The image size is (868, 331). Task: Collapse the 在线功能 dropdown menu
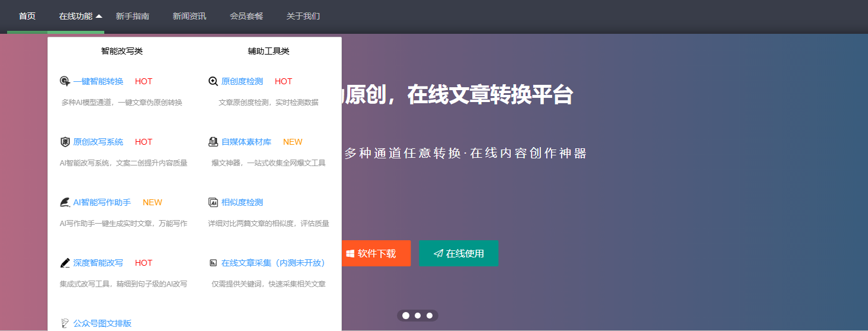(81, 16)
